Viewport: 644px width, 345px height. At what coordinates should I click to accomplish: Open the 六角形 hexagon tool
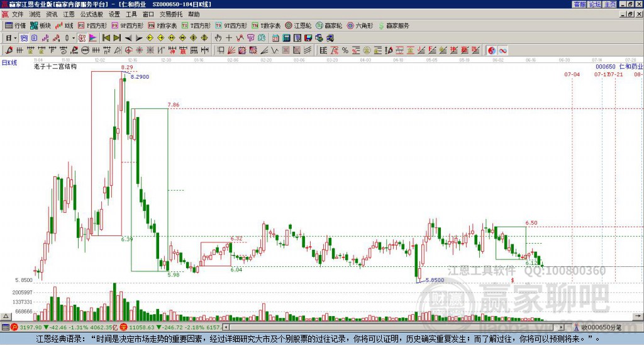click(360, 25)
